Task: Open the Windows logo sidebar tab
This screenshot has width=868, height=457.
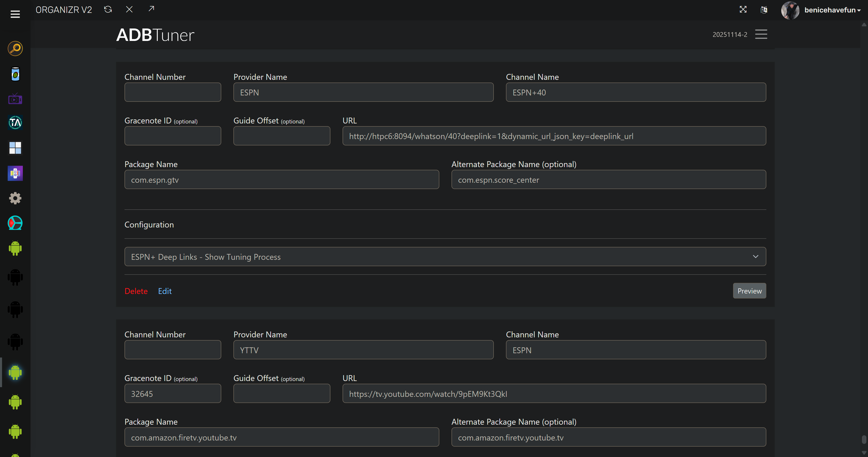Action: coord(15,148)
